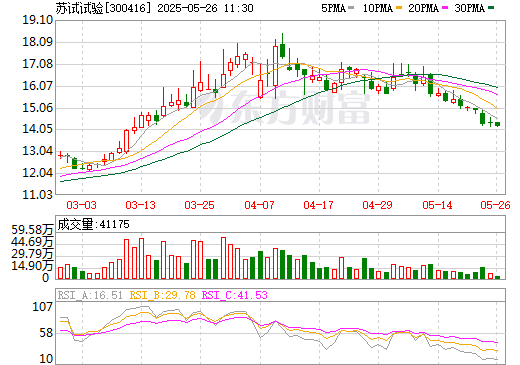Click the 13.04 price axis label

tap(37, 151)
